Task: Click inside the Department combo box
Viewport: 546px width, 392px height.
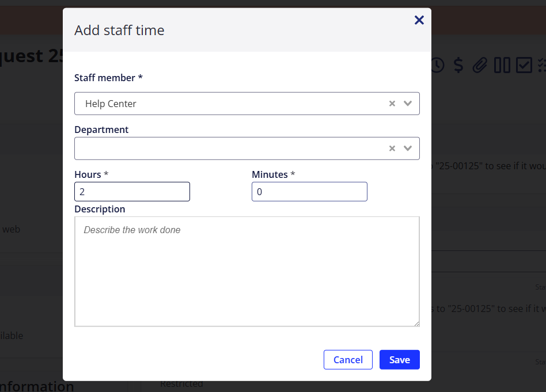Action: click(x=247, y=149)
